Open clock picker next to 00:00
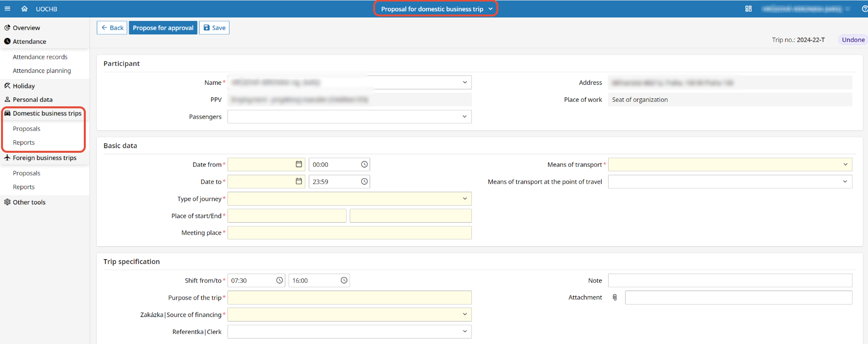 (x=364, y=164)
